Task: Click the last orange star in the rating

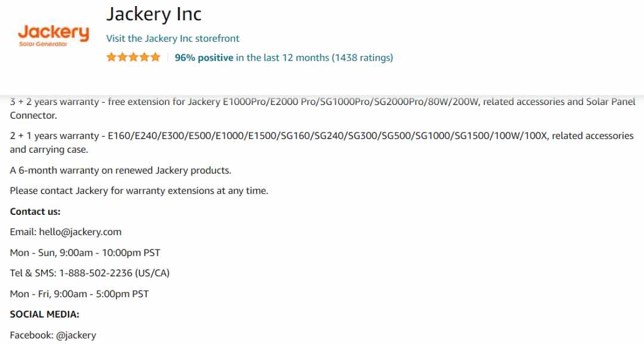Action: [x=155, y=57]
